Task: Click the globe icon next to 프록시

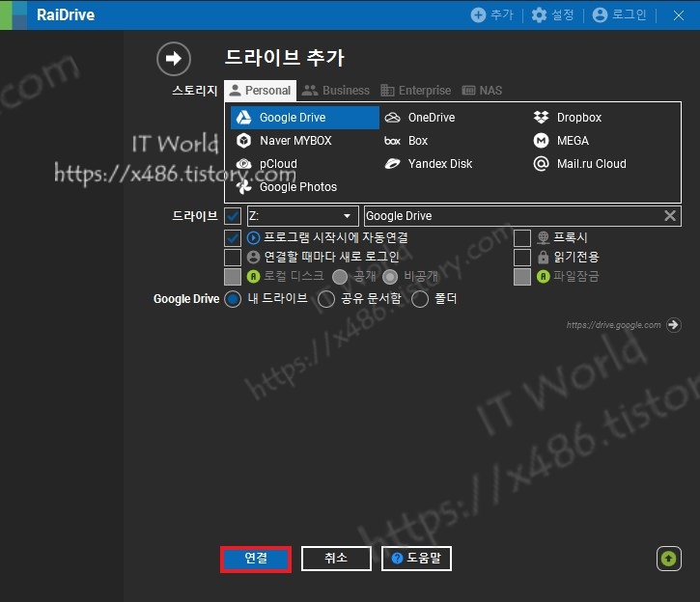Action: [x=543, y=237]
